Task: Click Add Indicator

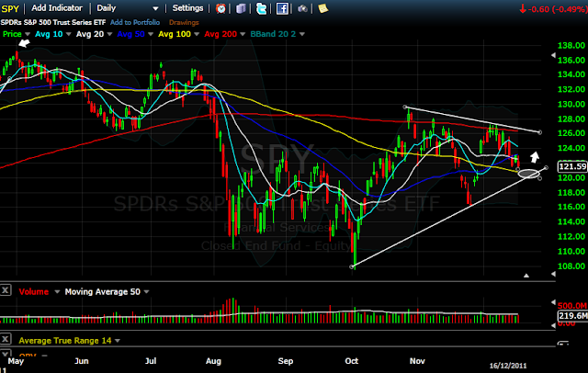Action: click(57, 8)
